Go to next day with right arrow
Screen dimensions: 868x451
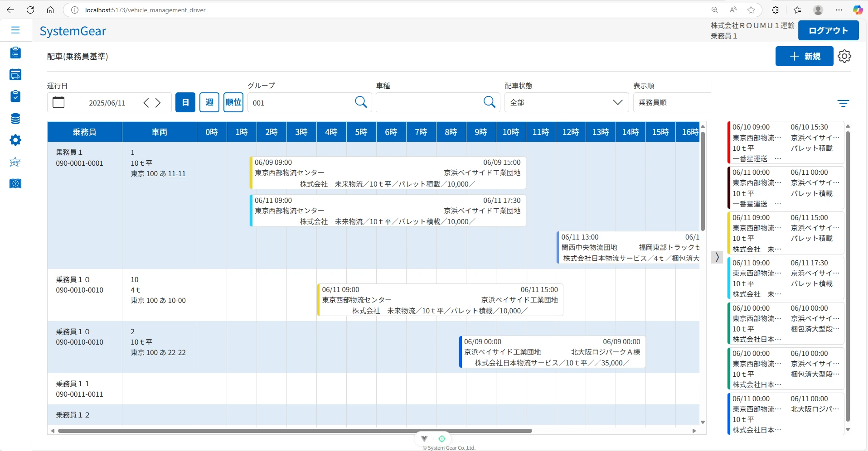158,103
